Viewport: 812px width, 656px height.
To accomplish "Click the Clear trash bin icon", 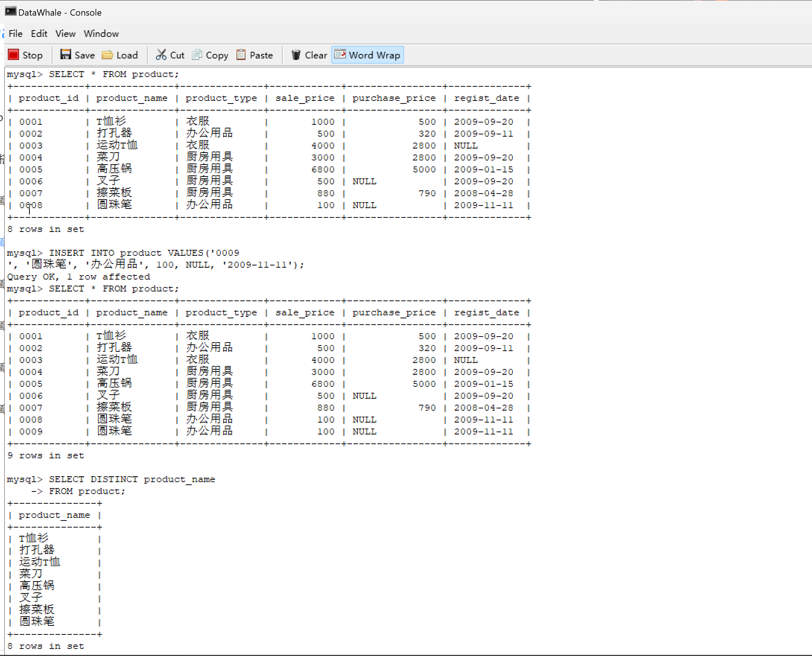I will 296,55.
